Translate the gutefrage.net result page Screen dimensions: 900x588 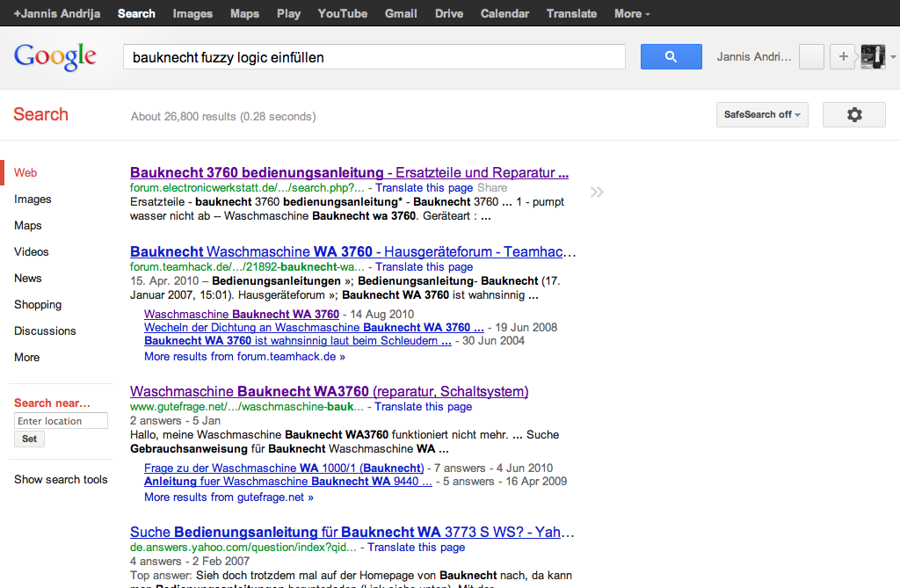(x=424, y=407)
